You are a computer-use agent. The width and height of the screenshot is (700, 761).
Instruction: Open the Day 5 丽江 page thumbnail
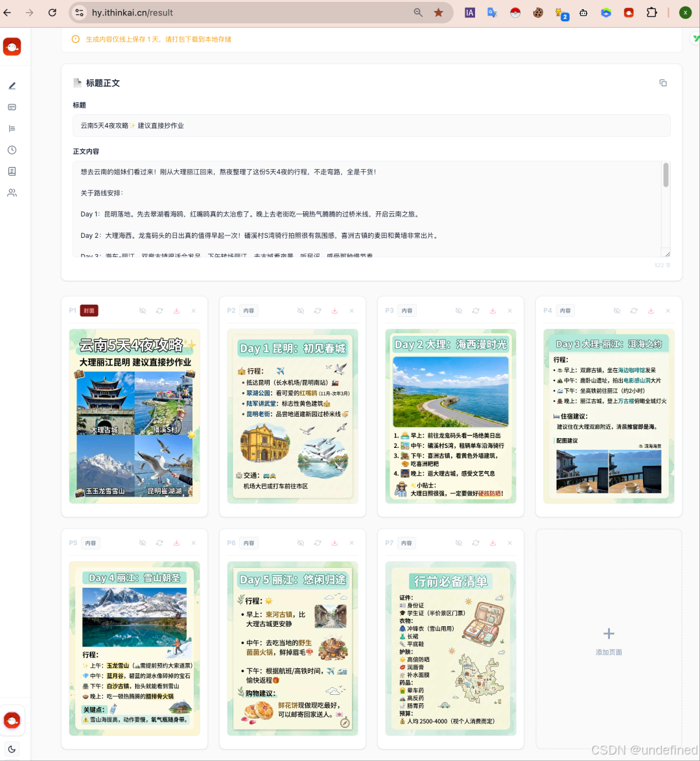pos(293,648)
